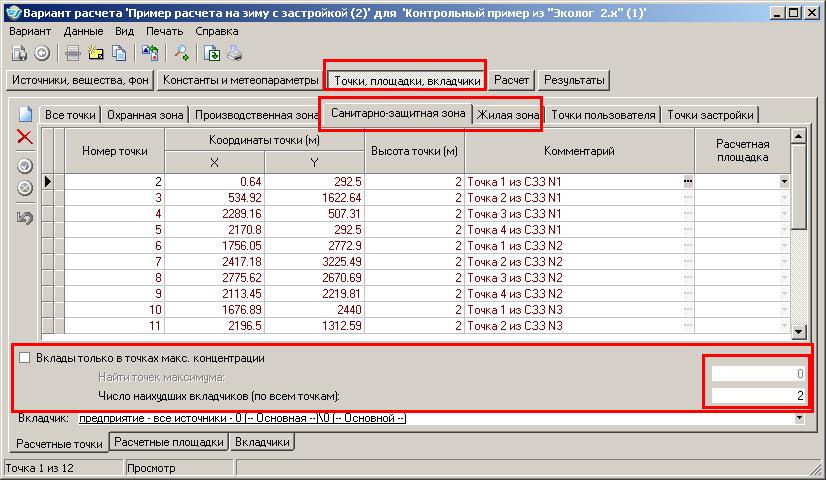Click the printer icon in the top toolbar

[233, 54]
